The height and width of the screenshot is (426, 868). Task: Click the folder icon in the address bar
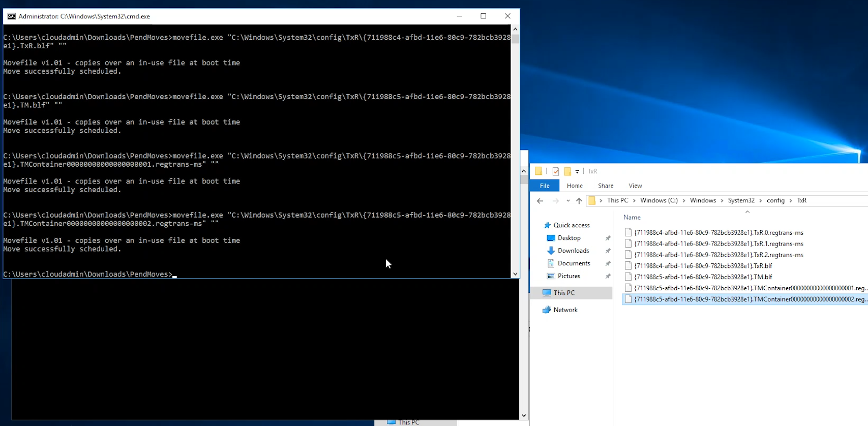tap(592, 201)
